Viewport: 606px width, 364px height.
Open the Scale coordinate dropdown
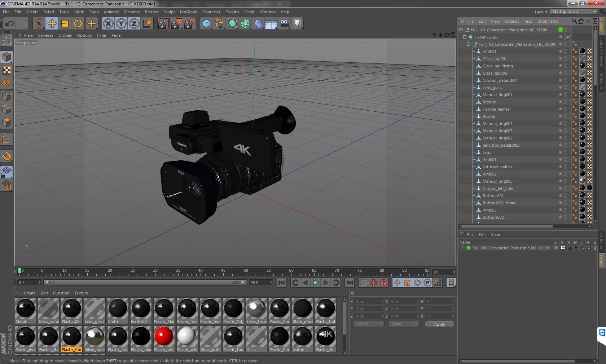point(404,324)
